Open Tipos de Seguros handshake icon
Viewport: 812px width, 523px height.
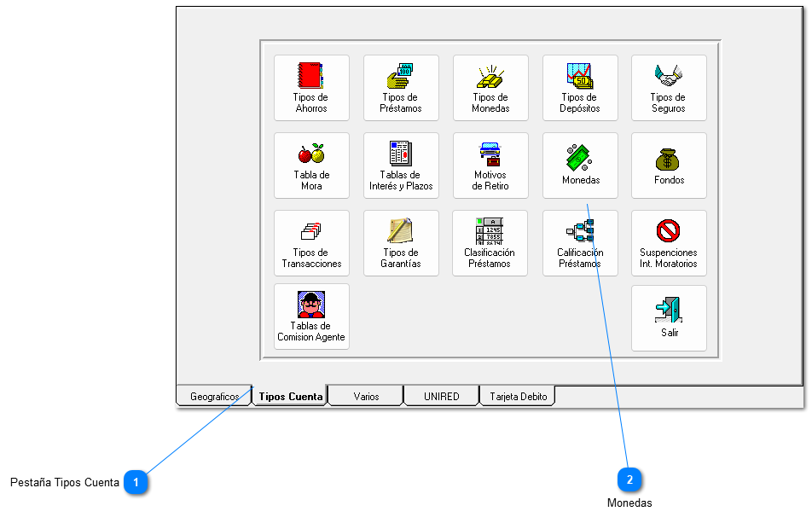pos(669,88)
